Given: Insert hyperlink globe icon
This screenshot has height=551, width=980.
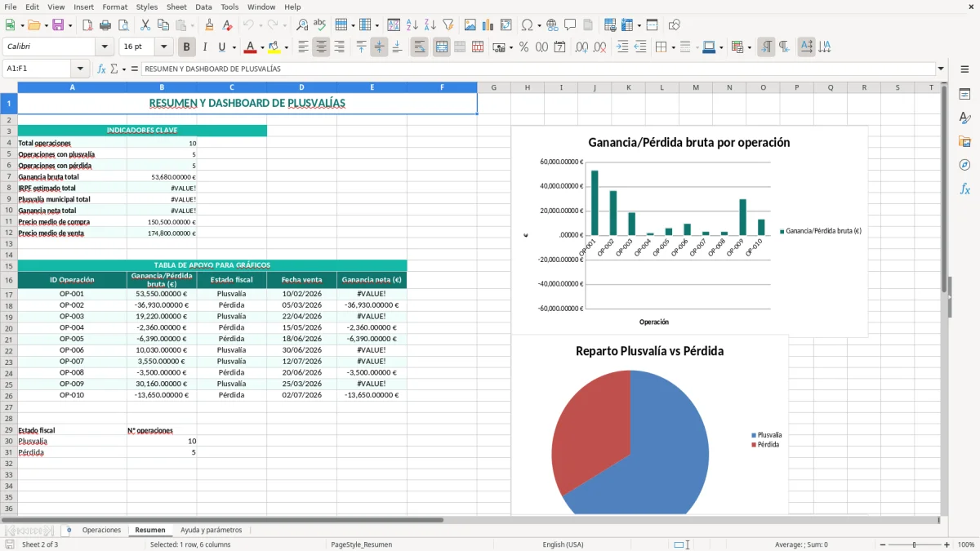Looking at the screenshot, I should [x=552, y=25].
